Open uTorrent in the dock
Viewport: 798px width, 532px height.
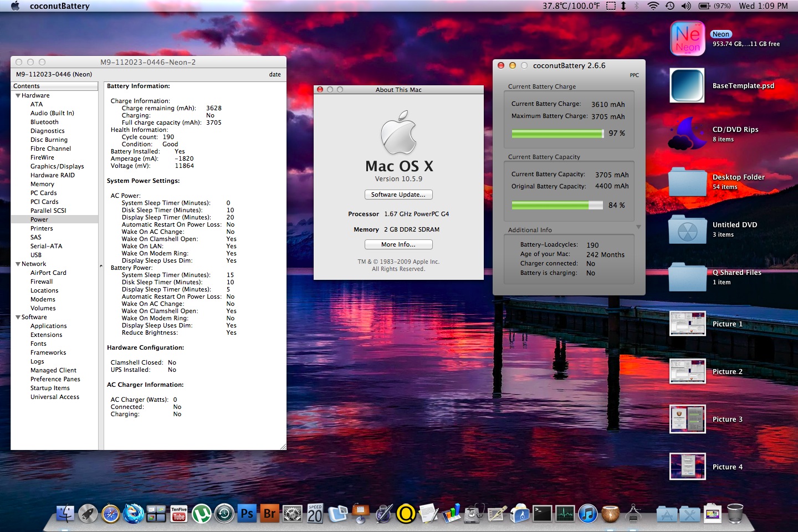(x=202, y=514)
